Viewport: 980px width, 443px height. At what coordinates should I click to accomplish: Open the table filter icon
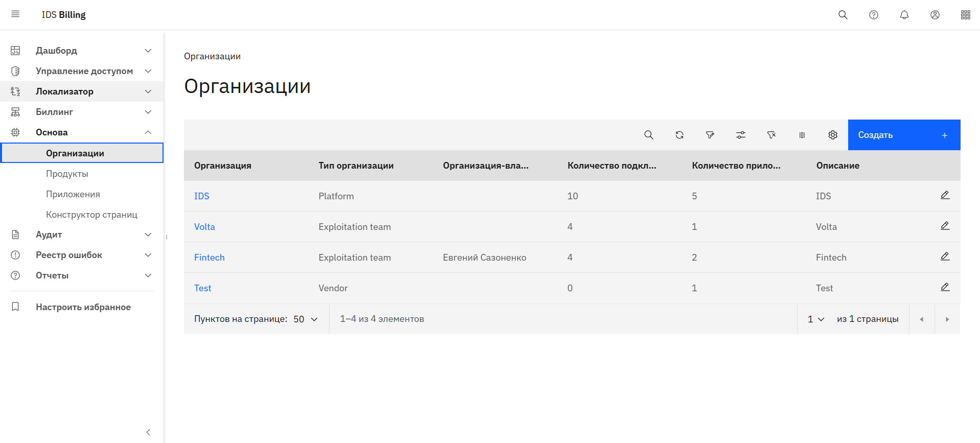click(710, 135)
